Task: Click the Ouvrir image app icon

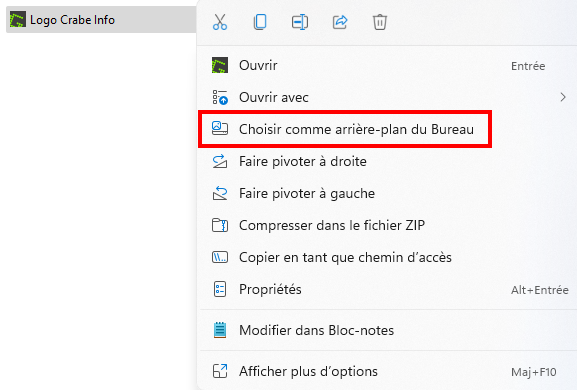Action: click(220, 65)
